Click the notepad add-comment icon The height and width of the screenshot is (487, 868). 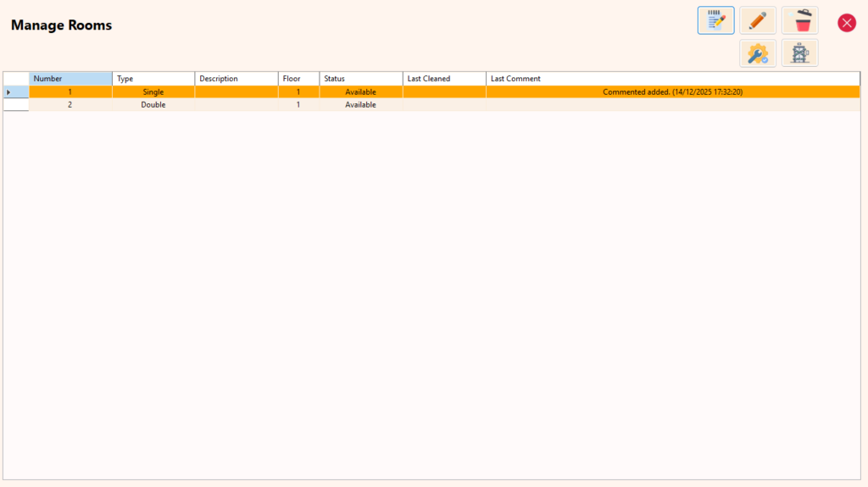715,20
